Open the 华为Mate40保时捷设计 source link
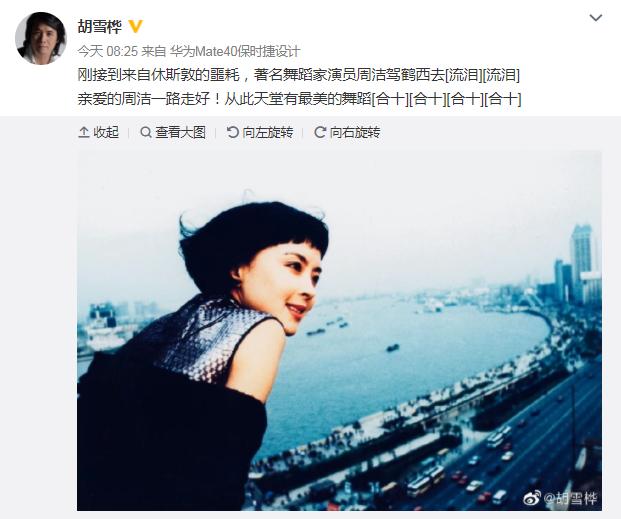 235,51
